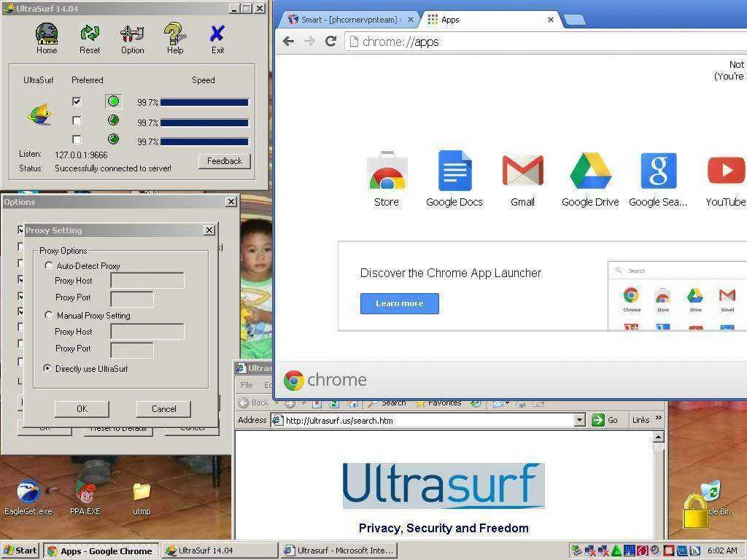Viewport: 747px width, 560px height.
Task: Select the second green server indicator
Action: 113,120
